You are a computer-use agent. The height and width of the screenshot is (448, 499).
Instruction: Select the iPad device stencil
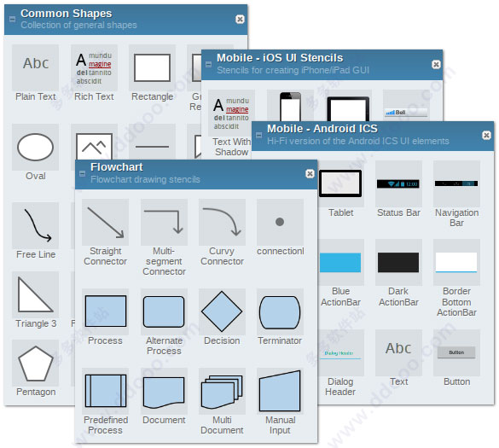coord(348,106)
